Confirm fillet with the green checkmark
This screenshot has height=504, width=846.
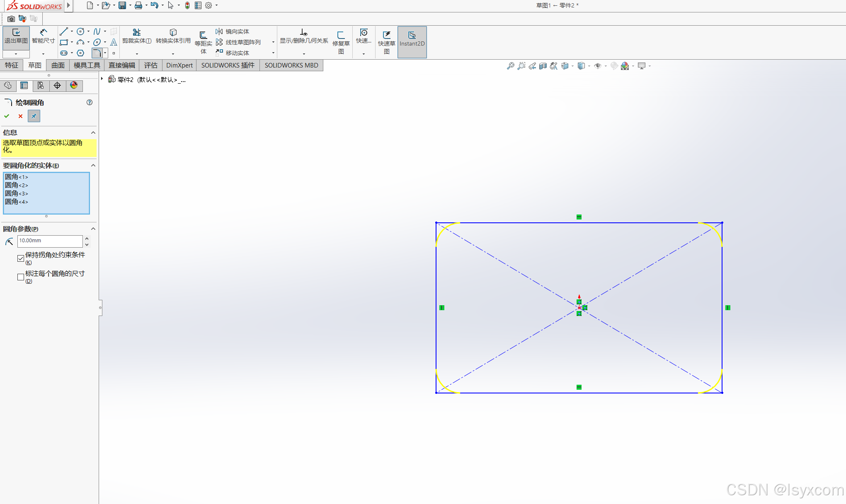tap(7, 116)
